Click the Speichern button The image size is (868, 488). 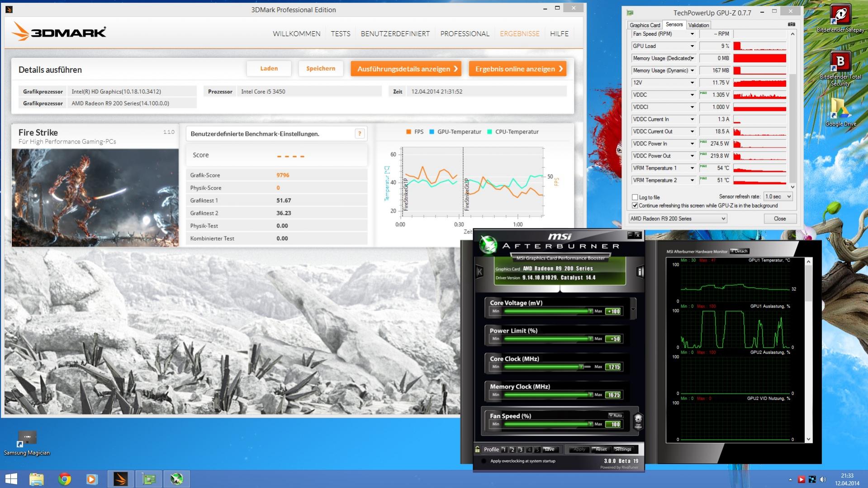coord(321,69)
